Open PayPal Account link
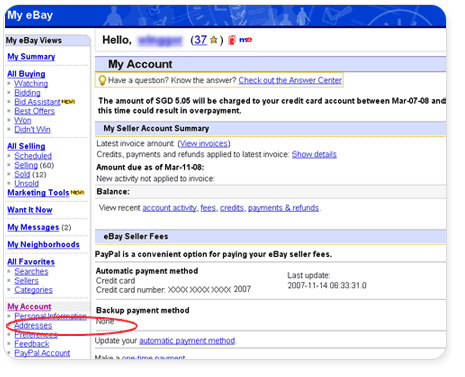This screenshot has width=465, height=377. (42, 353)
